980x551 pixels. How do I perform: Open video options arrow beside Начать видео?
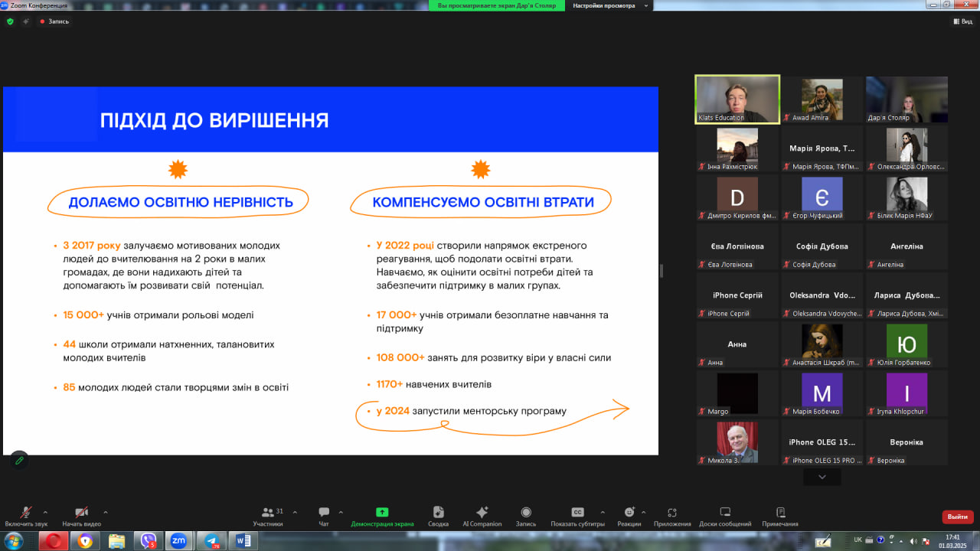coord(105,512)
